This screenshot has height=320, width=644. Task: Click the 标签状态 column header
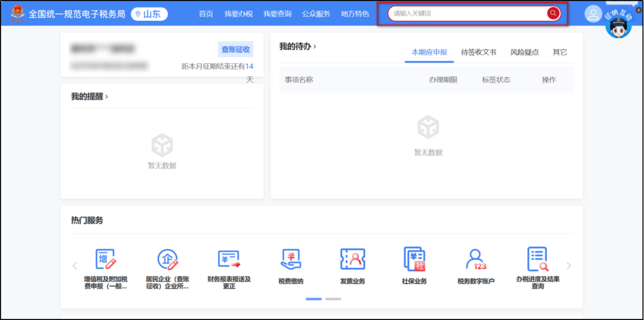(496, 80)
